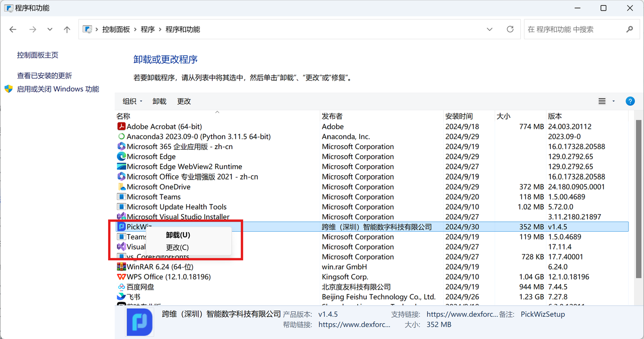Click the blue help question mark icon
The height and width of the screenshot is (339, 644).
pos(630,101)
